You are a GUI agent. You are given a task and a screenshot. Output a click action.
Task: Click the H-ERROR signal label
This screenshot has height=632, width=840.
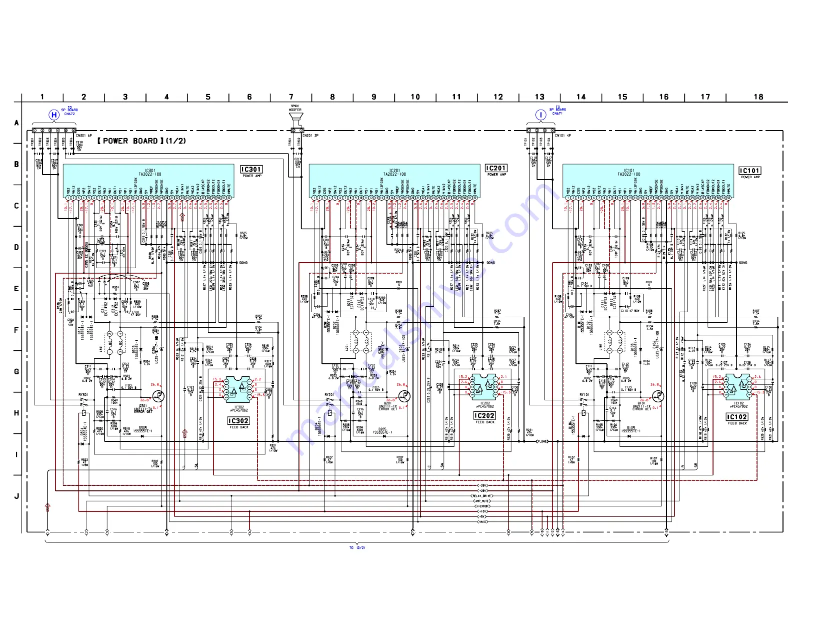482,506
